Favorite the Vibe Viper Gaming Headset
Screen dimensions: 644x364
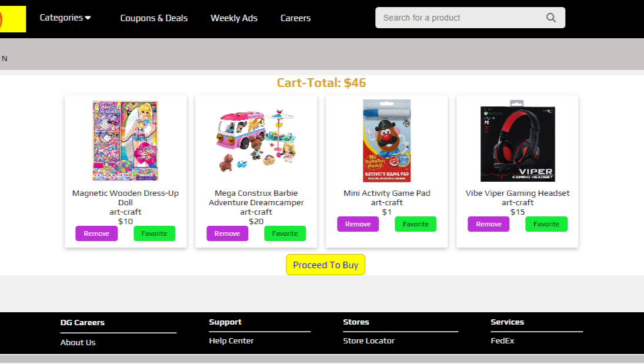pos(546,224)
